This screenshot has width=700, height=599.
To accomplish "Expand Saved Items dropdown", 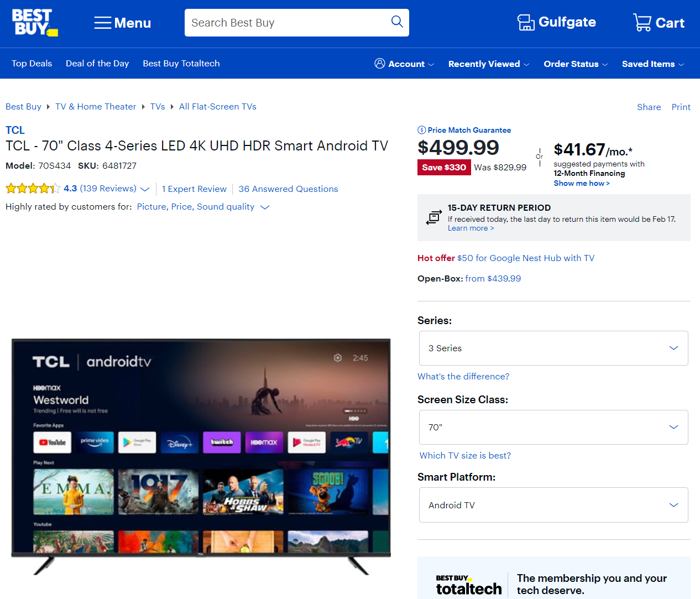I will pos(653,64).
